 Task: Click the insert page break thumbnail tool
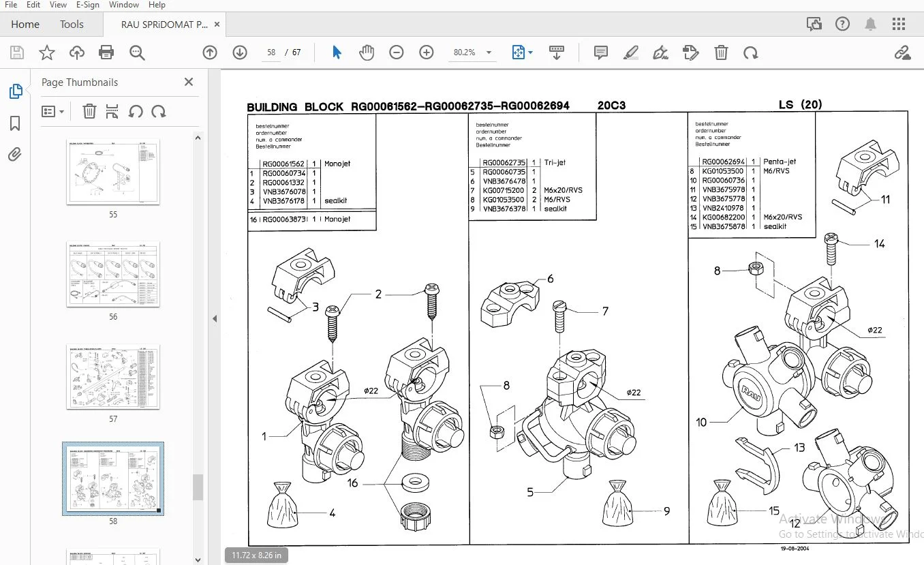(112, 111)
